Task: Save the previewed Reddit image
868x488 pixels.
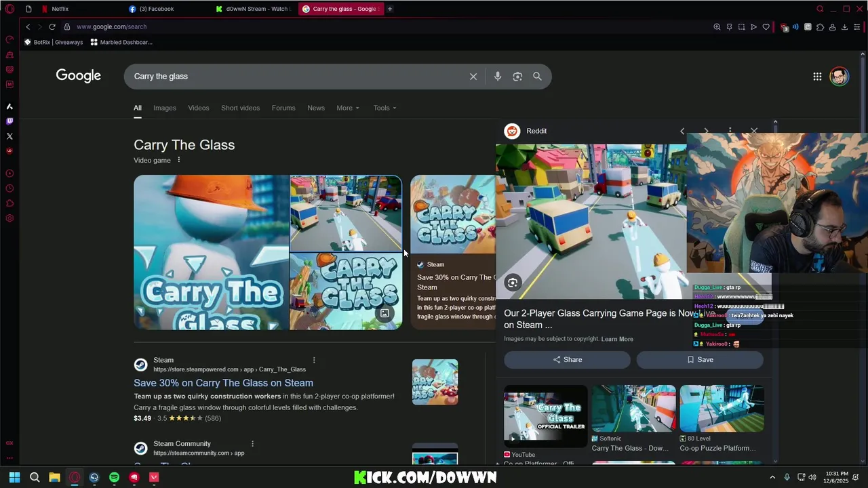Action: click(700, 360)
